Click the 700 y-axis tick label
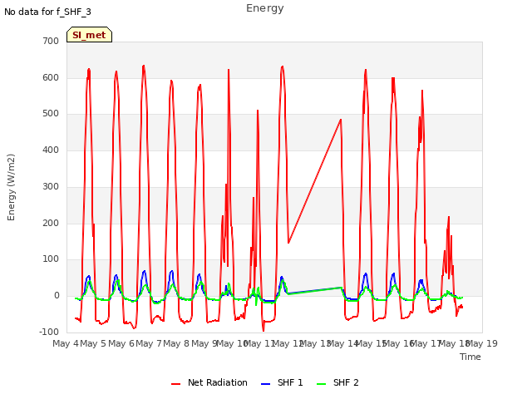 pos(51,41)
